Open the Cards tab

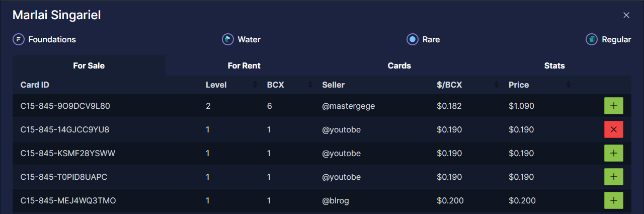point(399,65)
